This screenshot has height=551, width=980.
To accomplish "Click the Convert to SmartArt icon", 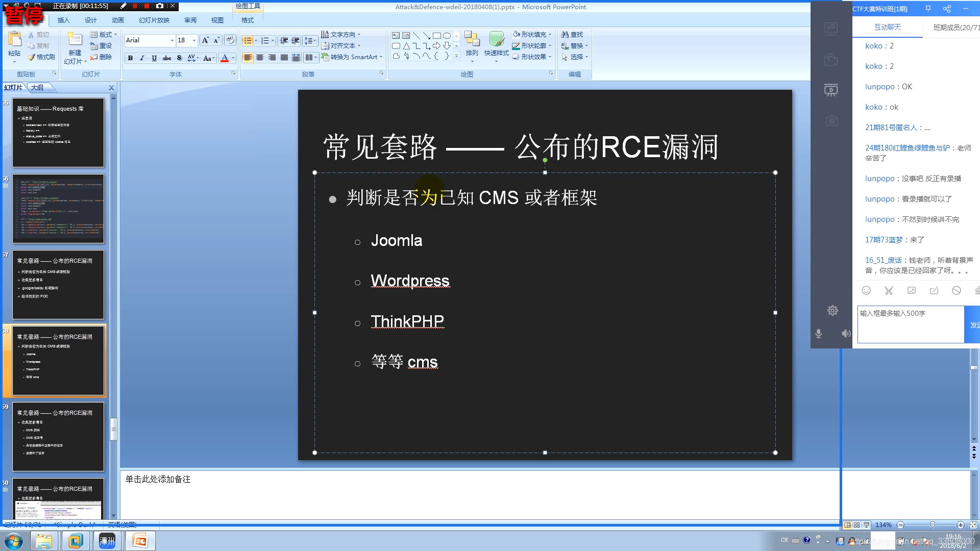I will [x=325, y=57].
